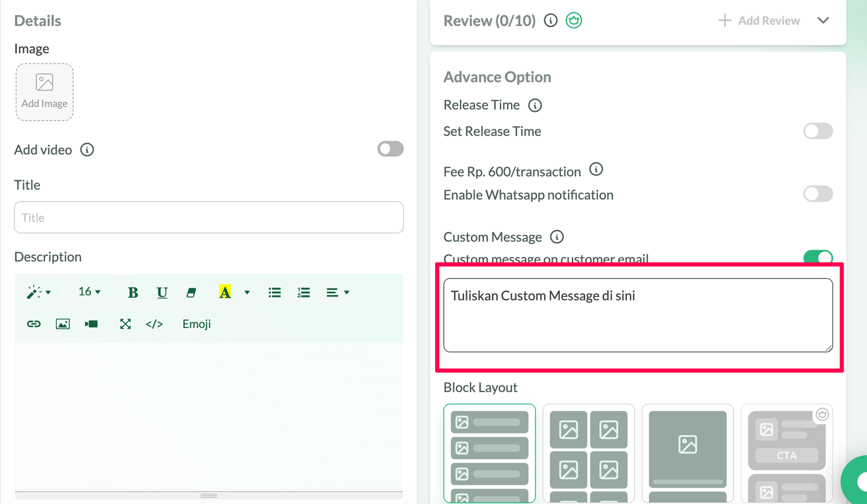The image size is (867, 504).
Task: Open the magic wand style menu
Action: click(38, 293)
